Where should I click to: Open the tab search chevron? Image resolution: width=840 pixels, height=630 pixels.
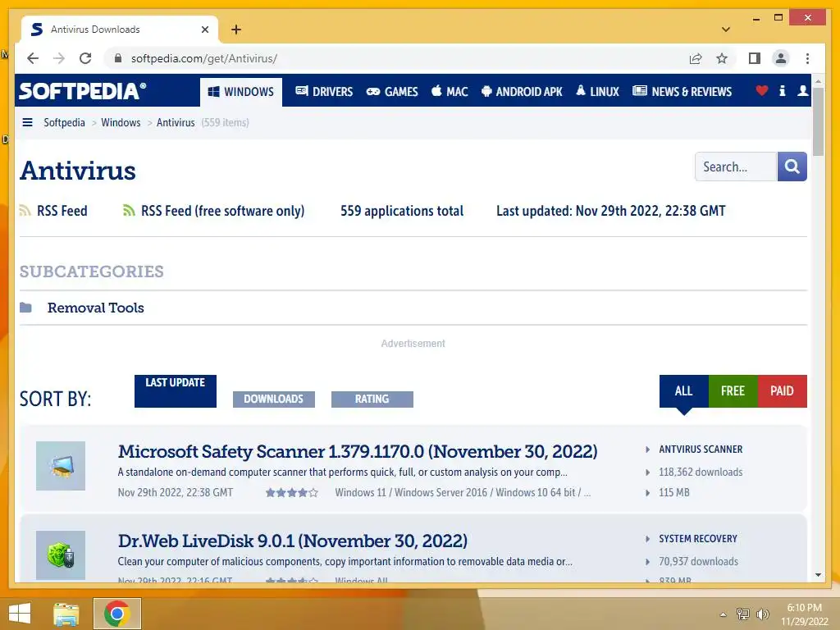tap(726, 30)
